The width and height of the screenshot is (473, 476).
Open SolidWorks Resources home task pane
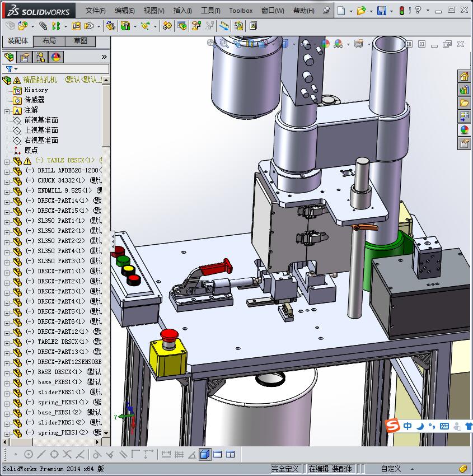[464, 76]
